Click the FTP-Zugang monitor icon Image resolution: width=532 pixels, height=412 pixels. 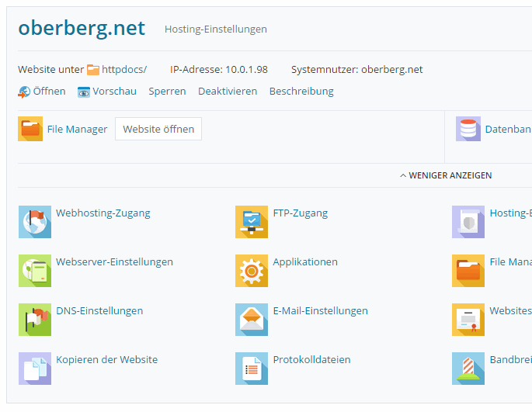click(251, 222)
